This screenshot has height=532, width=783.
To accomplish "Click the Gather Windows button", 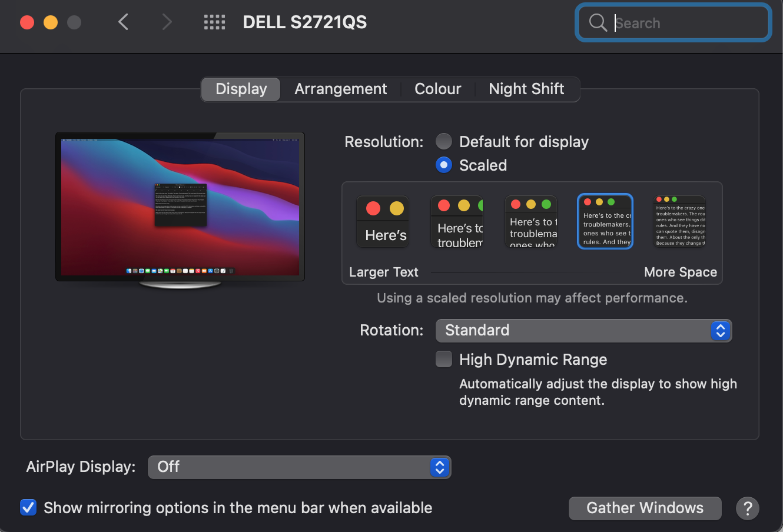I will tap(645, 508).
